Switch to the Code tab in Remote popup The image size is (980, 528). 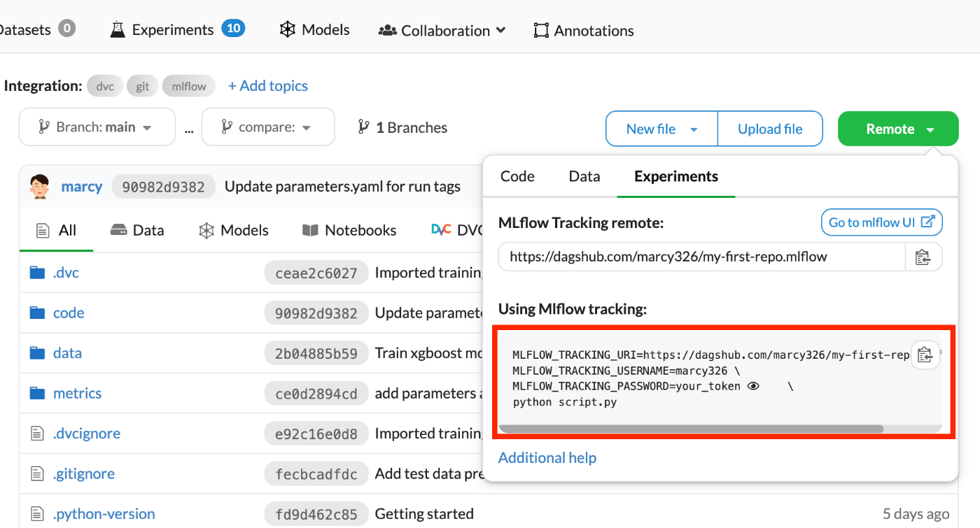[517, 176]
